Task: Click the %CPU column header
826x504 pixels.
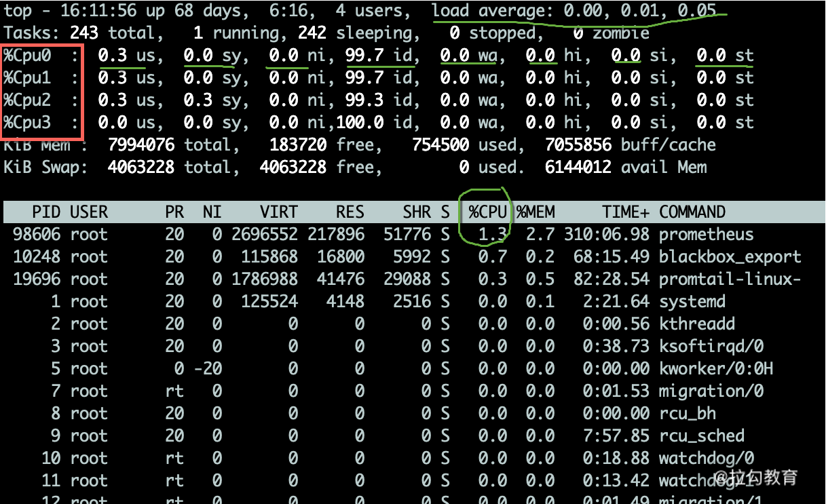Action: (487, 212)
